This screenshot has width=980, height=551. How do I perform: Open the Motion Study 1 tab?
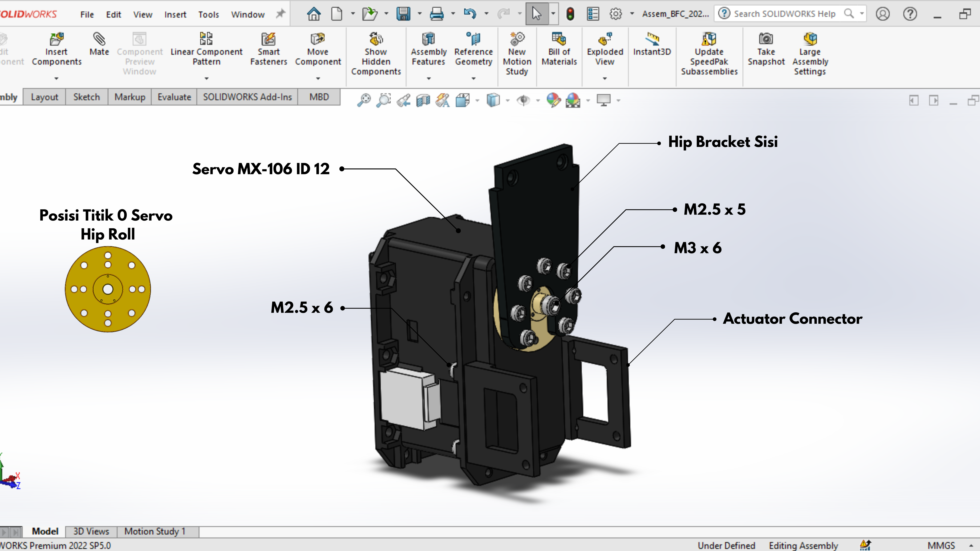(x=155, y=531)
